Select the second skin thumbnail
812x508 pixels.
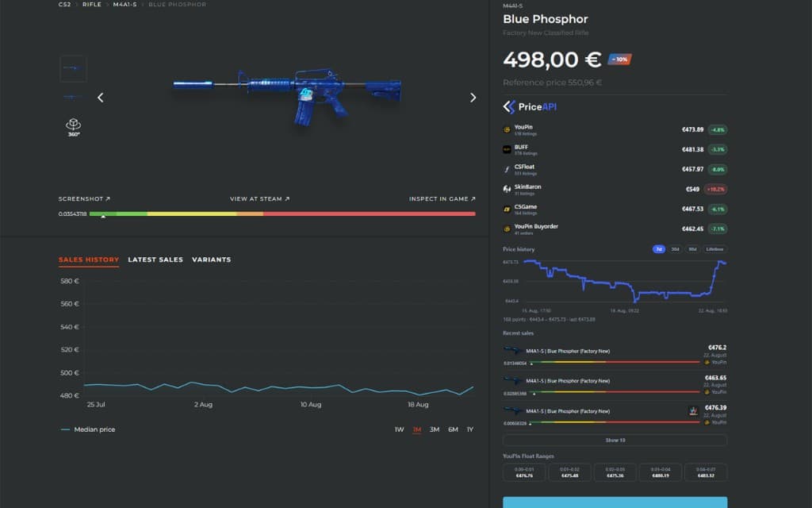pos(73,97)
